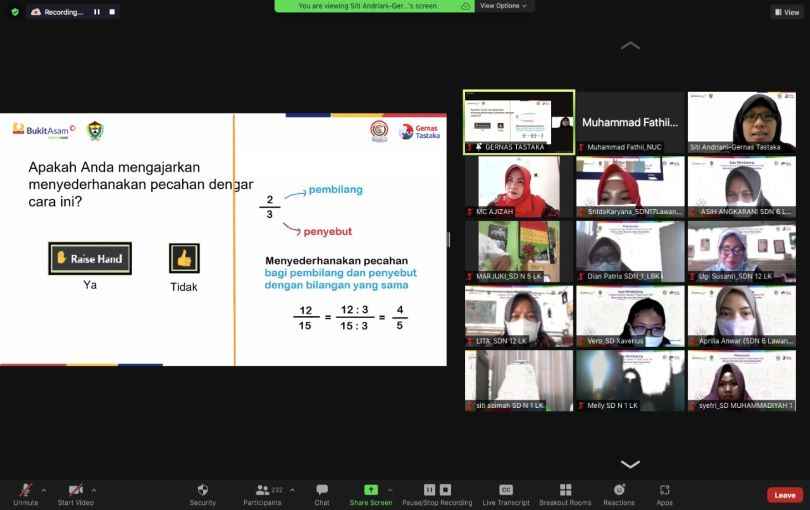The image size is (810, 510).
Task: Select the Muhammad Fathil_NUC video tile
Action: [x=630, y=122]
